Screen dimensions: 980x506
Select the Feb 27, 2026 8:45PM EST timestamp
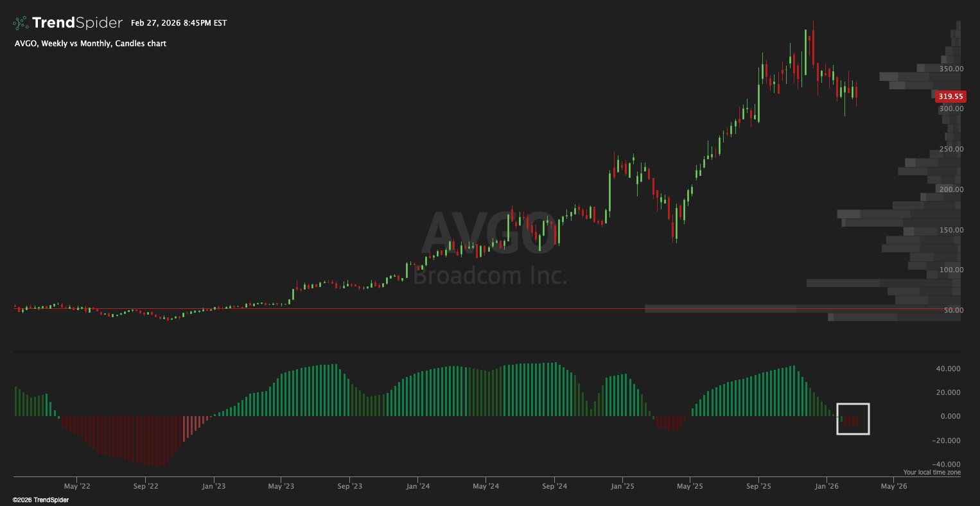[179, 23]
